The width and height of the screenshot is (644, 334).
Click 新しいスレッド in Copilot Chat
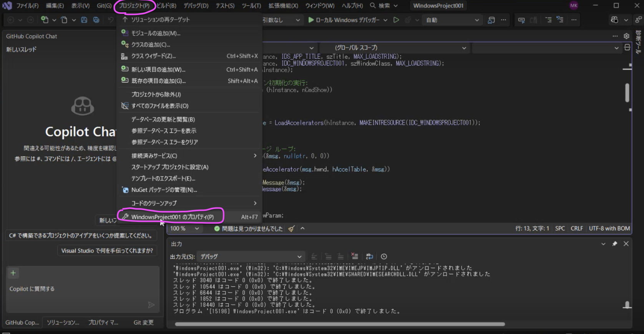[21, 49]
